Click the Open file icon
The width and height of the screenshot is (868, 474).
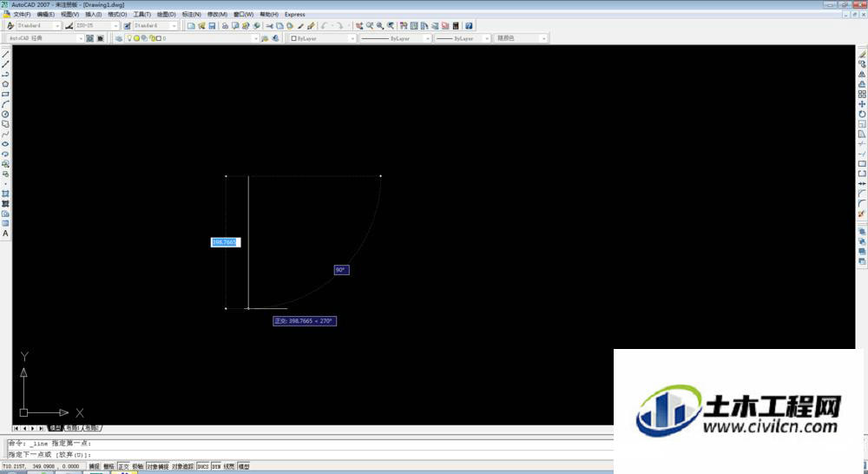point(201,26)
